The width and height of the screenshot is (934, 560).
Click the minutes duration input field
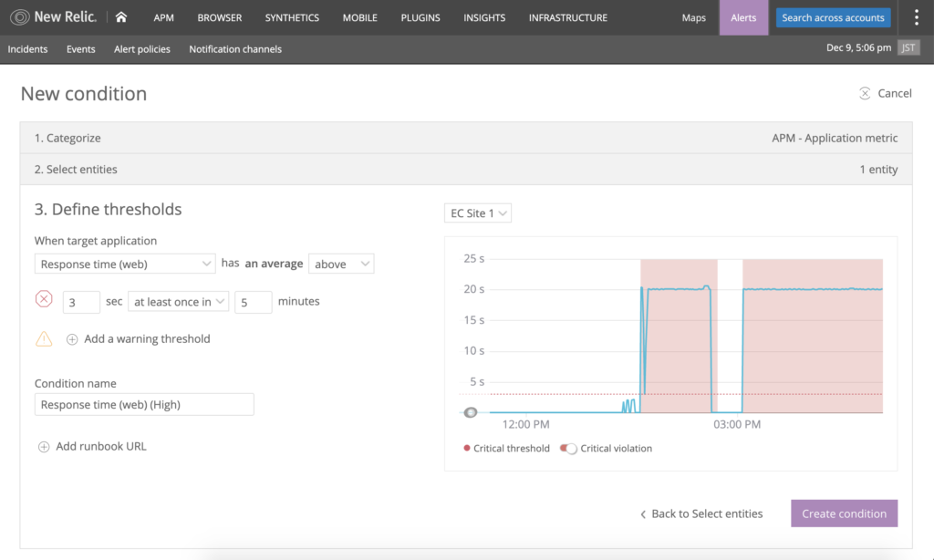[x=254, y=302]
